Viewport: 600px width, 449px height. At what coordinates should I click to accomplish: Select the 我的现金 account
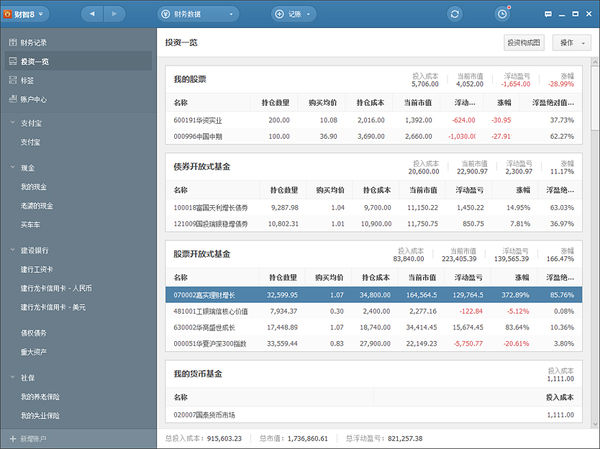pyautogui.click(x=34, y=187)
